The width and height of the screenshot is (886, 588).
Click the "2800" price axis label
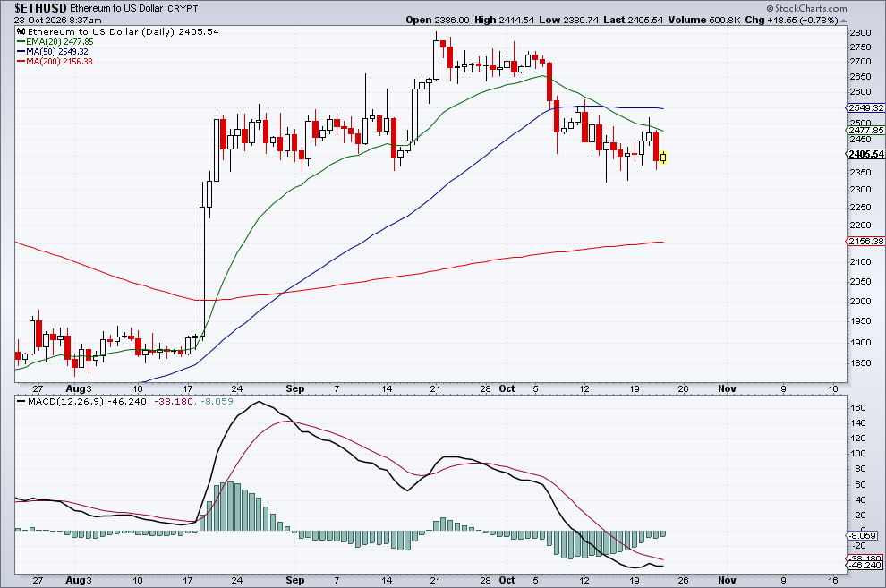(x=860, y=32)
